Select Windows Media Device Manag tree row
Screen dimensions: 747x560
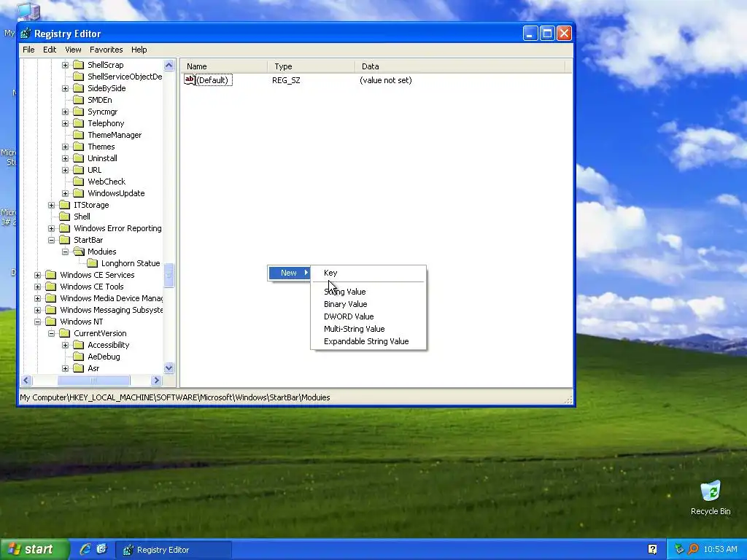[111, 298]
